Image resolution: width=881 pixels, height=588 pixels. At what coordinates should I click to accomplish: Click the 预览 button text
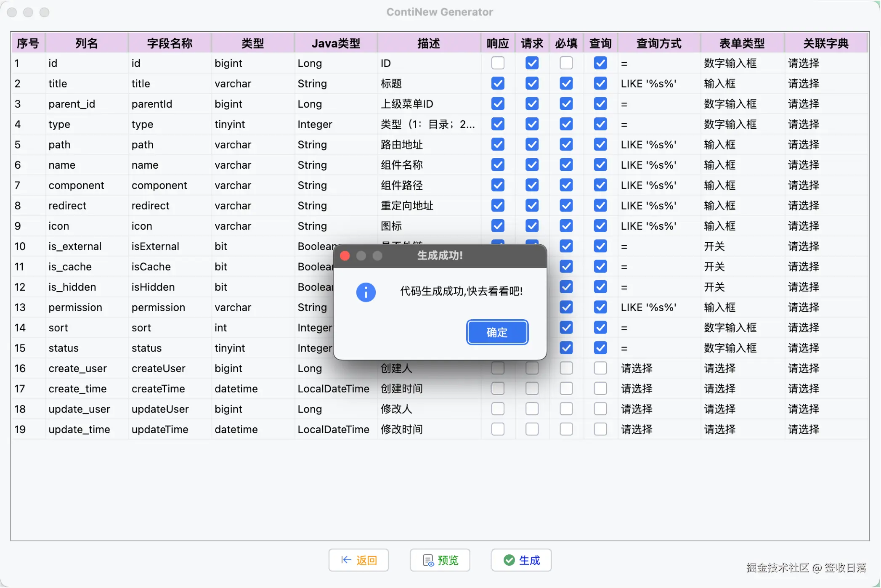pos(448,560)
